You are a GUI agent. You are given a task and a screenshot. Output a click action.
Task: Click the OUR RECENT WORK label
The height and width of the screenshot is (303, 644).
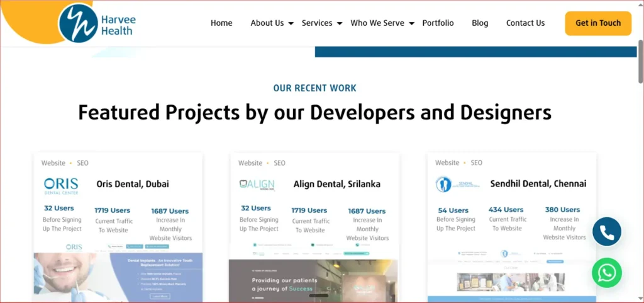coord(315,88)
